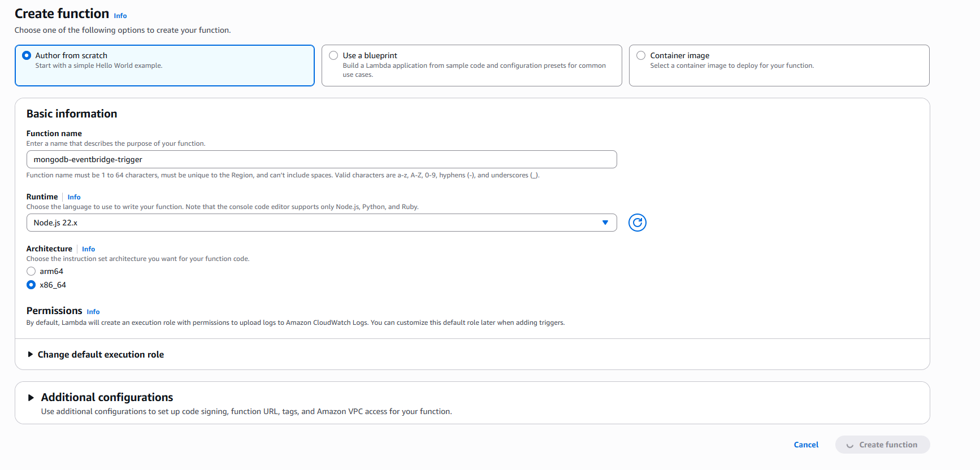Expand the Additional configurations section
The image size is (980, 470).
(31, 398)
